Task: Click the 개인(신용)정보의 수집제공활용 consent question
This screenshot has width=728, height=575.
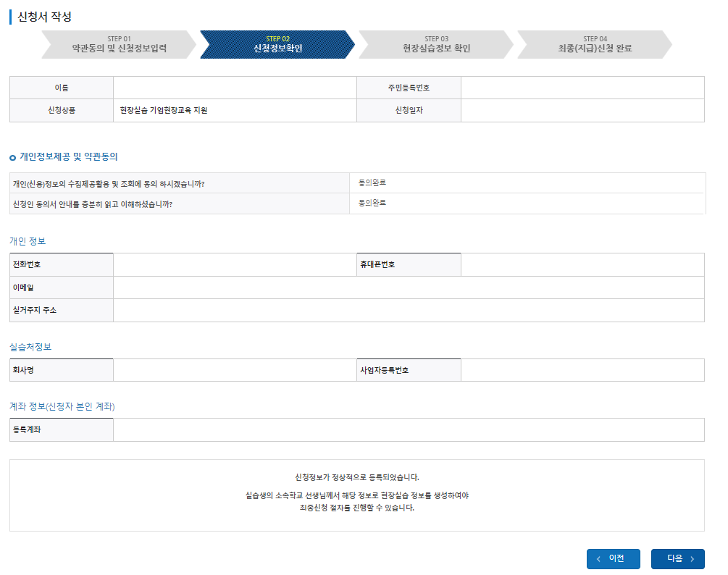Action: [x=109, y=184]
